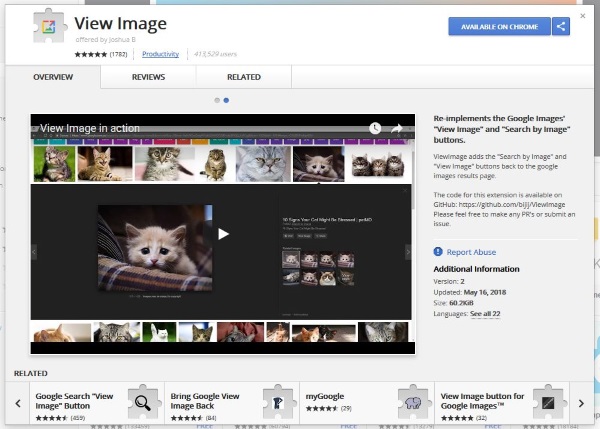Image resolution: width=600 pixels, height=429 pixels.
Task: Click the RELATED section heading at the bottom
Action: coord(31,374)
